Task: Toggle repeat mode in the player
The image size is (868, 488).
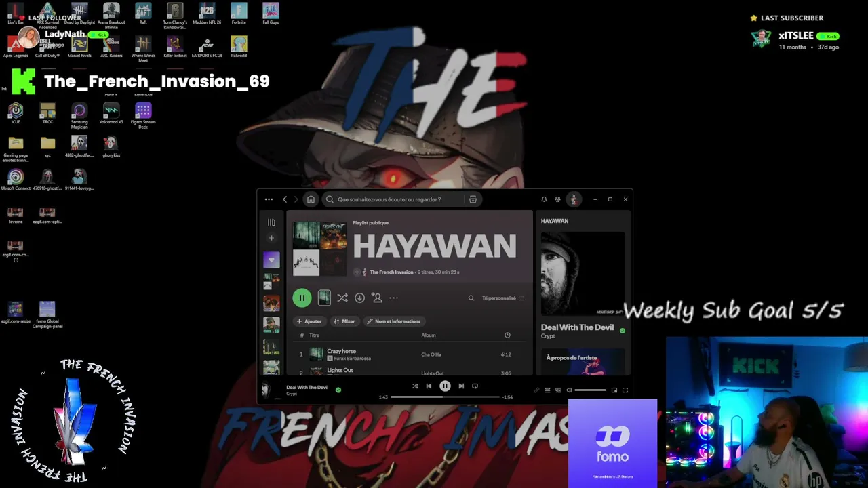Action: (475, 386)
